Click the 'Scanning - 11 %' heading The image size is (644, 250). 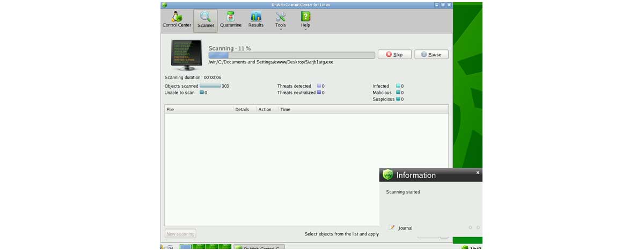click(x=230, y=48)
